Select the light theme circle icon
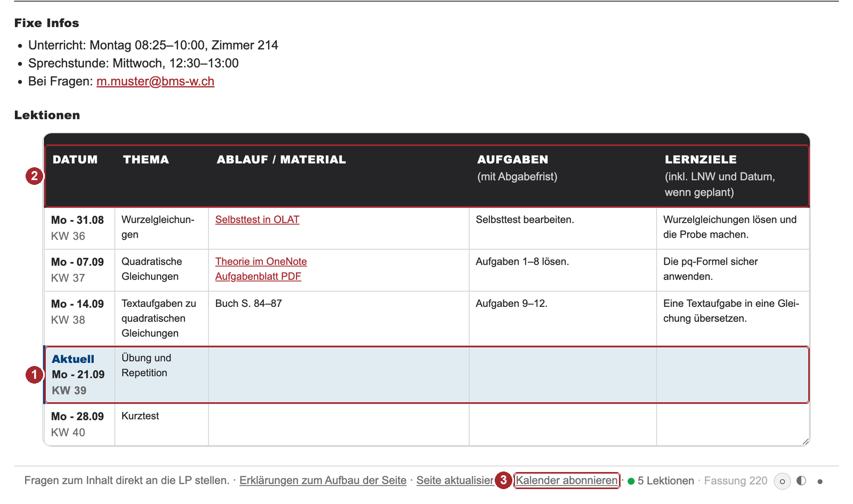 [x=782, y=481]
